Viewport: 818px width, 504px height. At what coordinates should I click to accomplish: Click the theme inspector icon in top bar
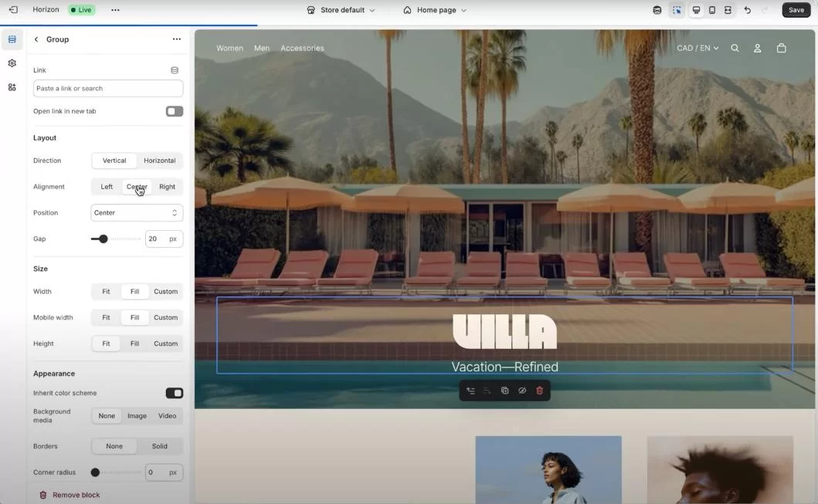tap(657, 10)
